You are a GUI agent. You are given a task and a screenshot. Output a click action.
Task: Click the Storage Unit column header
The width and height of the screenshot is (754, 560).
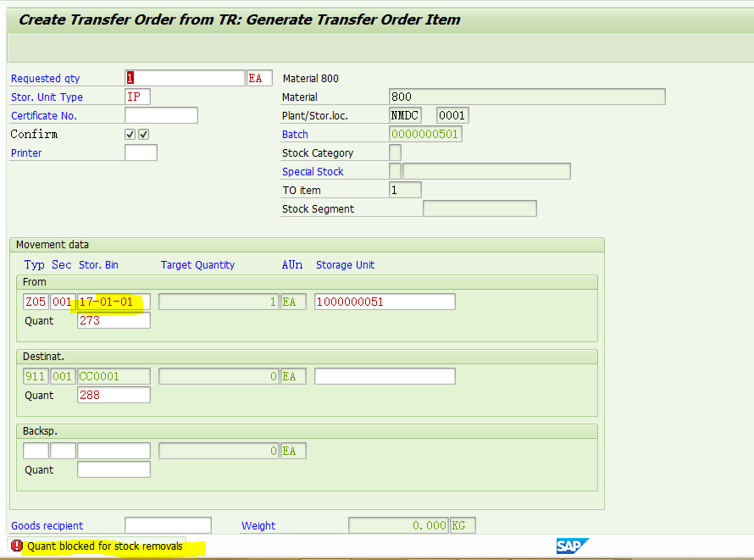click(x=346, y=265)
